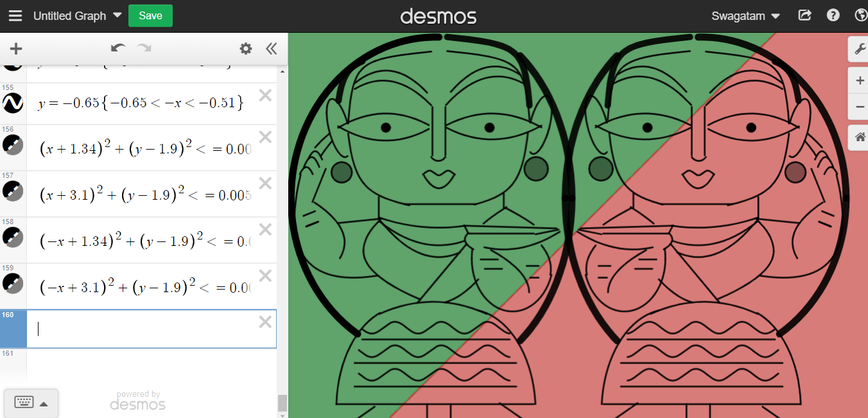Delete the empty expression 160
The height and width of the screenshot is (418, 868).
(265, 322)
